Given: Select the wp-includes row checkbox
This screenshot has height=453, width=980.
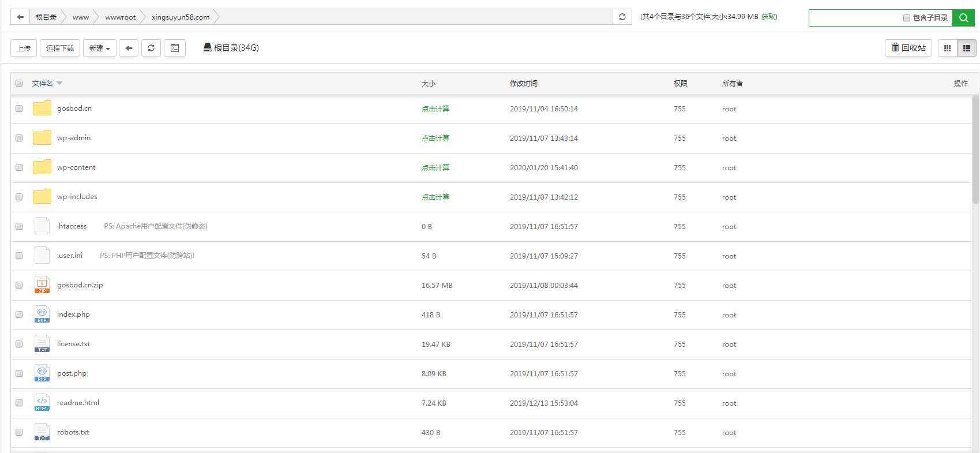Looking at the screenshot, I should (19, 197).
